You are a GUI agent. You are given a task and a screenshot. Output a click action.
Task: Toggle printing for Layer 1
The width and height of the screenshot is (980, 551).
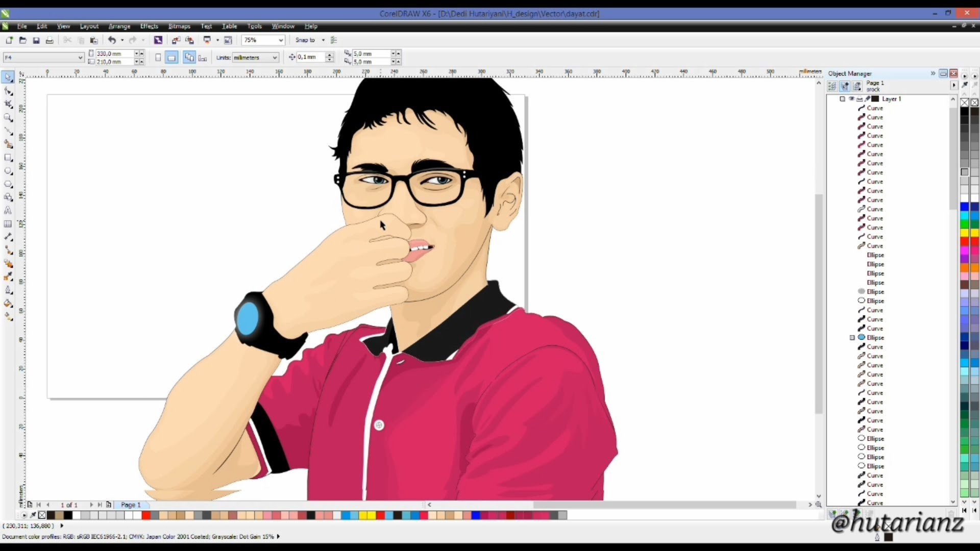[860, 99]
